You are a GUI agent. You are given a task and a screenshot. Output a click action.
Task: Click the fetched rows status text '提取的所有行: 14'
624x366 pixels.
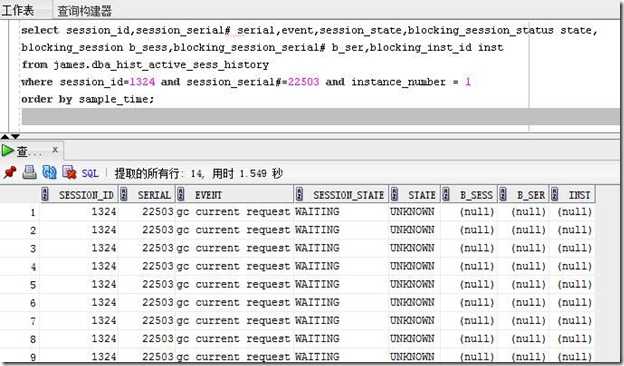(159, 173)
